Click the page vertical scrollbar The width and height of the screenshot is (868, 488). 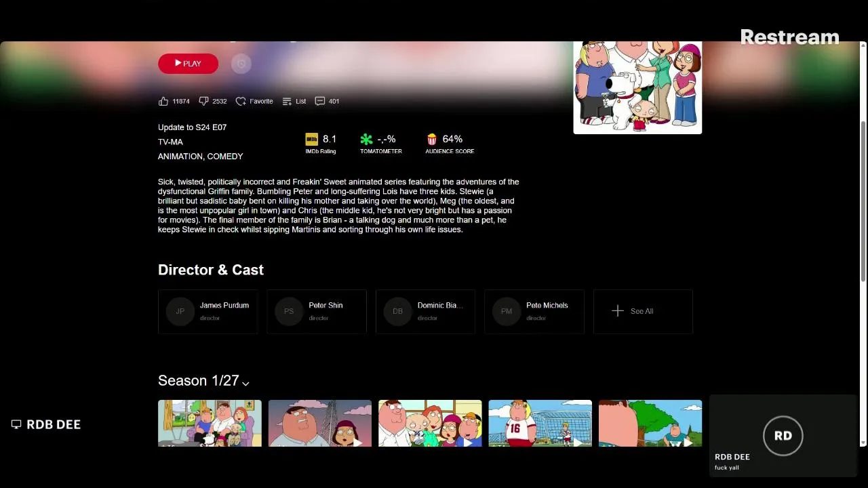click(x=863, y=200)
